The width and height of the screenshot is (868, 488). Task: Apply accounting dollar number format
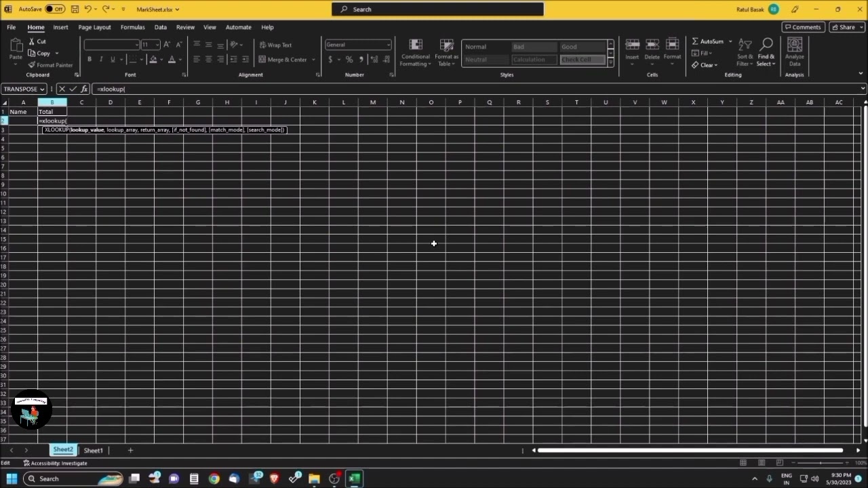click(x=330, y=60)
